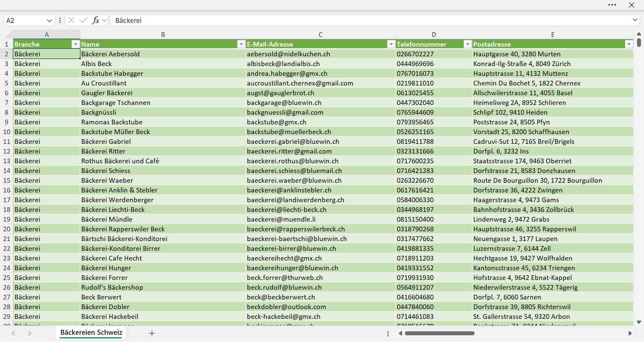The width and height of the screenshot is (644, 342).
Task: Select column A header
Action: click(47, 35)
